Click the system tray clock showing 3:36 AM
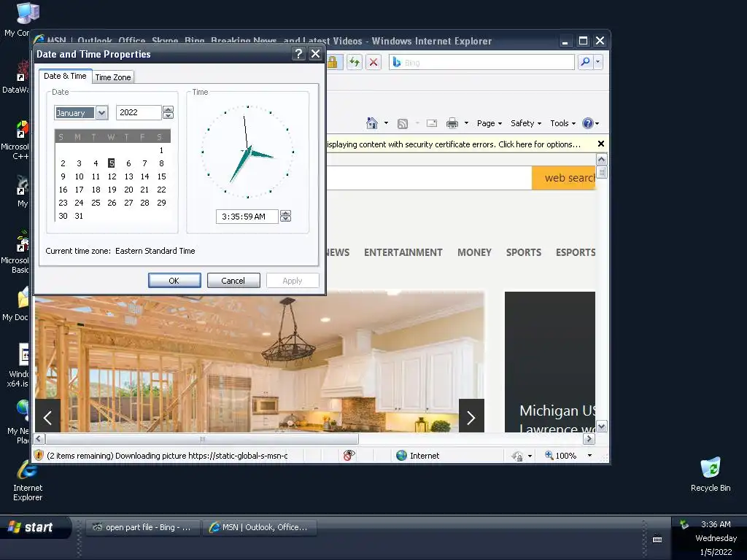747x560 pixels. pyautogui.click(x=716, y=524)
